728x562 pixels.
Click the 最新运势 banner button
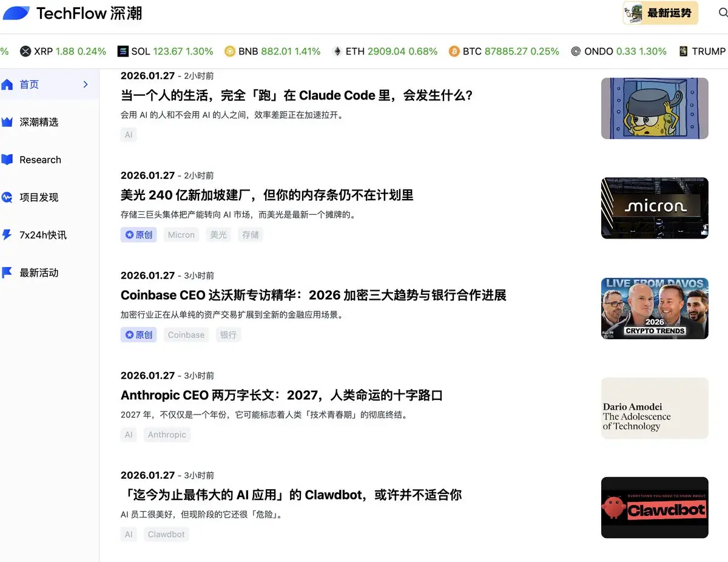tap(661, 13)
